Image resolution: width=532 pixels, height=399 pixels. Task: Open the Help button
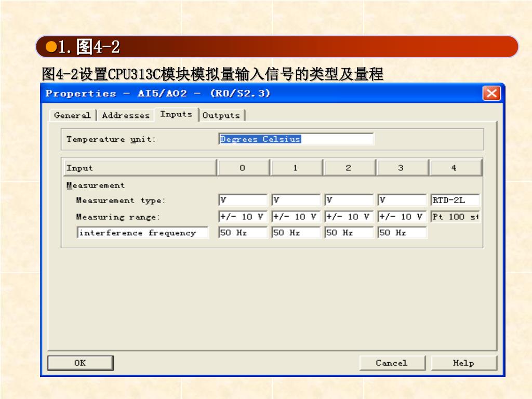pyautogui.click(x=464, y=363)
